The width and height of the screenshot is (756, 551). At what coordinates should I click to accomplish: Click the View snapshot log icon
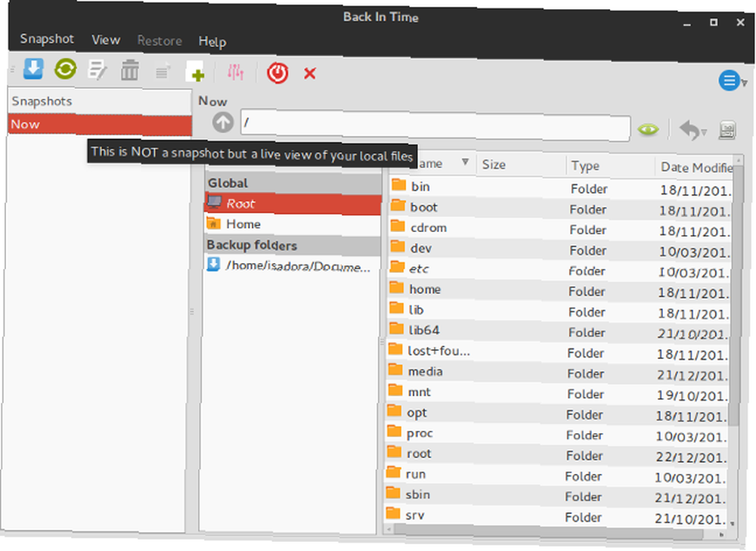[163, 73]
